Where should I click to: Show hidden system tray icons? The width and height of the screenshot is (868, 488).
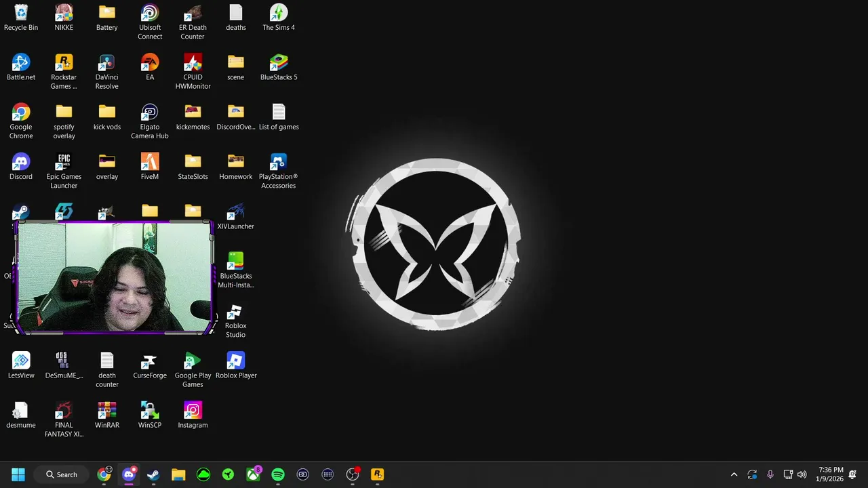[x=734, y=474]
